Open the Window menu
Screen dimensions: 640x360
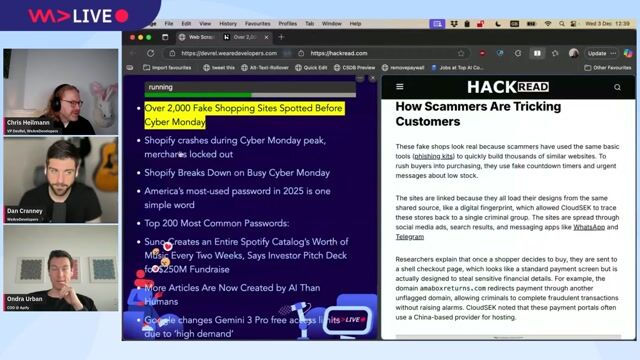pyautogui.click(x=331, y=24)
